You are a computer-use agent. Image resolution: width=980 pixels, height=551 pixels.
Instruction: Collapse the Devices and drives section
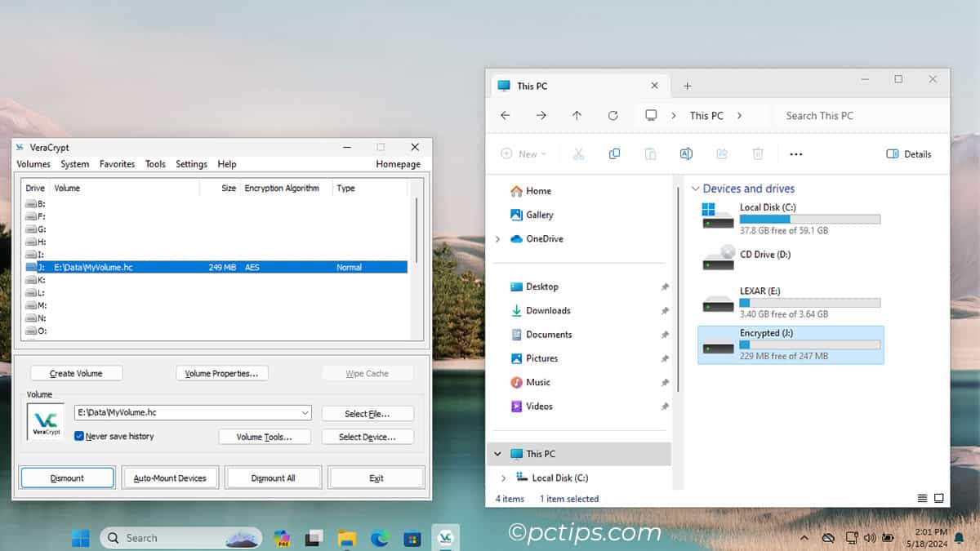coord(695,189)
